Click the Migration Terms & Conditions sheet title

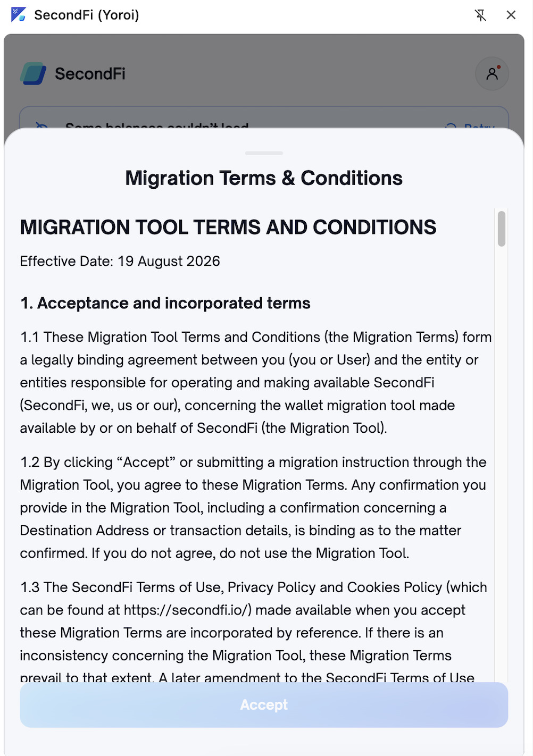[264, 178]
